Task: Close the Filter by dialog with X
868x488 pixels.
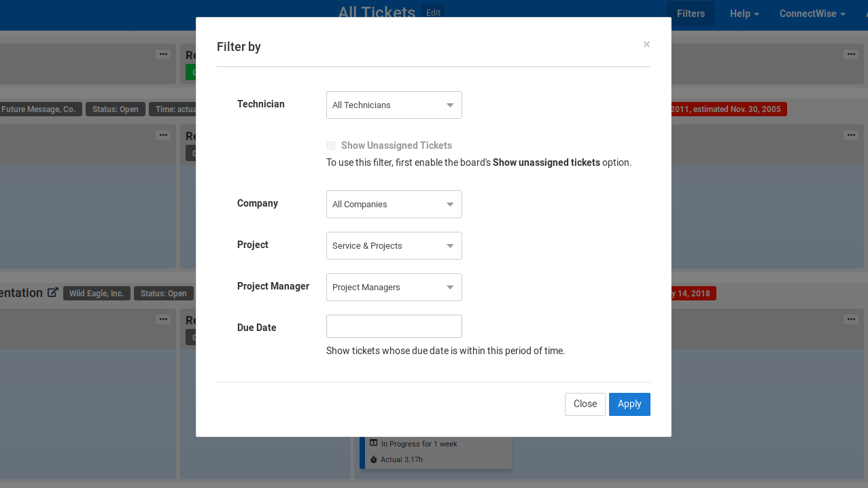Action: coord(646,44)
